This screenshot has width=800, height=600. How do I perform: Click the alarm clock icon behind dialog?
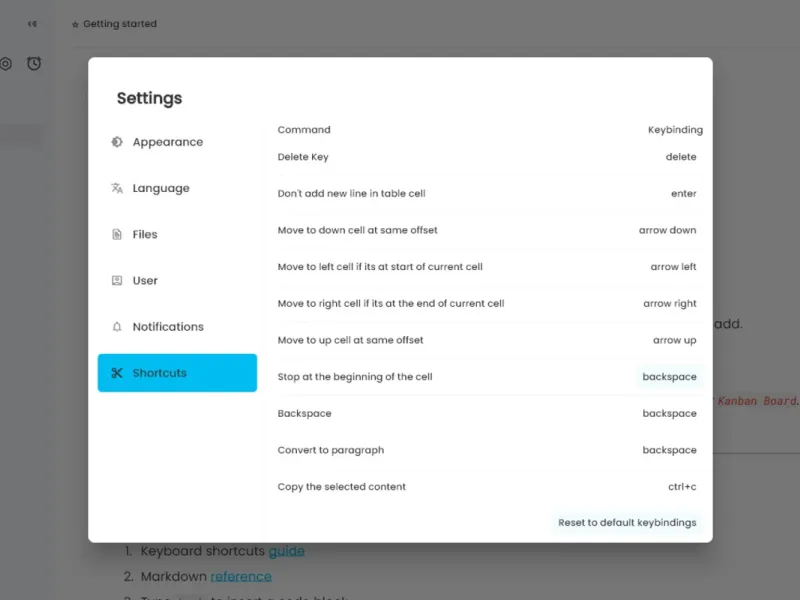[x=34, y=63]
